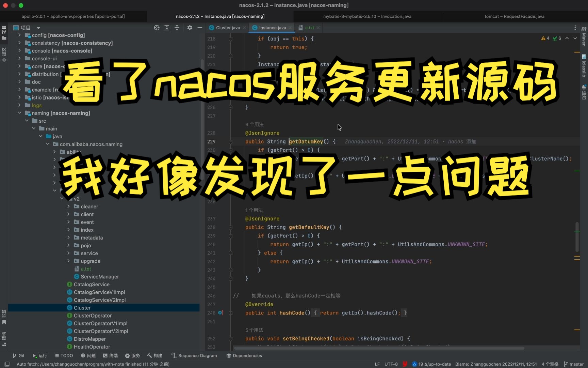588x368 pixels.
Task: Open the notifications side panel
Action: (x=584, y=92)
